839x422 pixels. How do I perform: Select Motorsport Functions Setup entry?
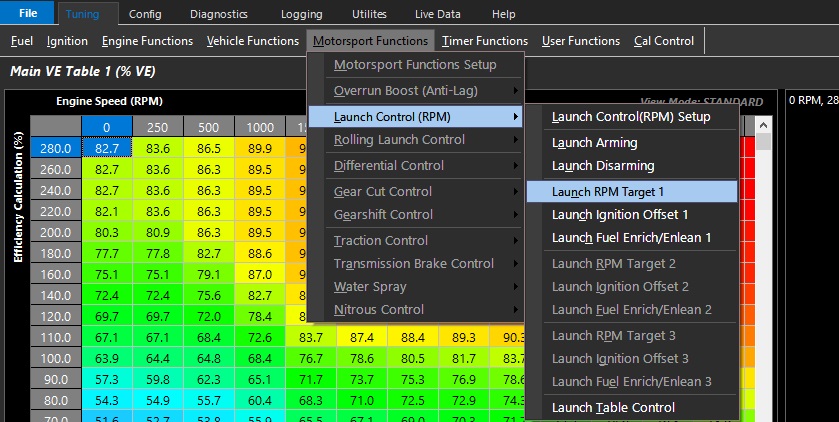coord(414,65)
